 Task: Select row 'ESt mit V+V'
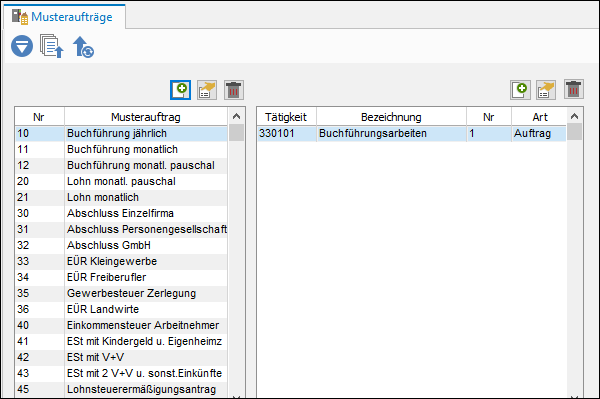(121, 357)
